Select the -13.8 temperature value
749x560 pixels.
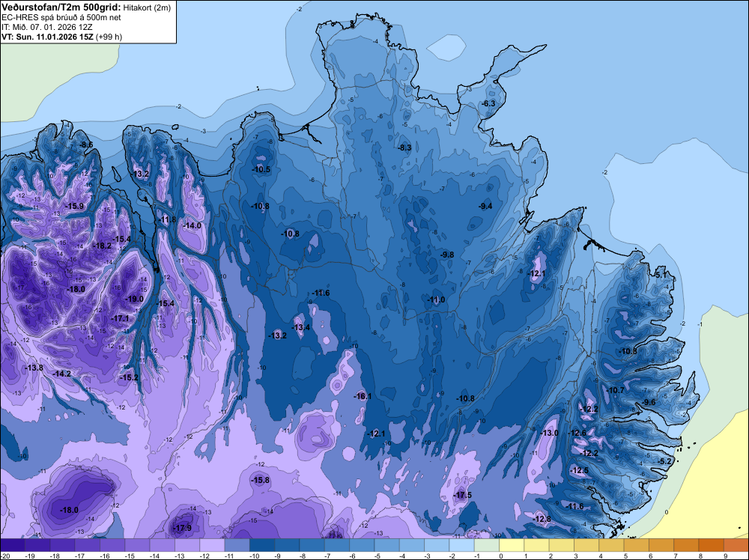pos(34,368)
